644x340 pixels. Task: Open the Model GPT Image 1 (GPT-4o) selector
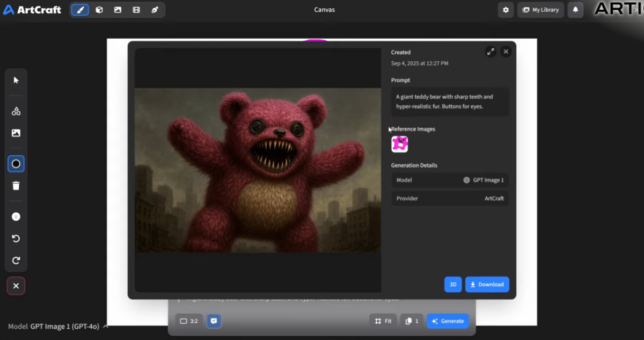[x=58, y=326]
